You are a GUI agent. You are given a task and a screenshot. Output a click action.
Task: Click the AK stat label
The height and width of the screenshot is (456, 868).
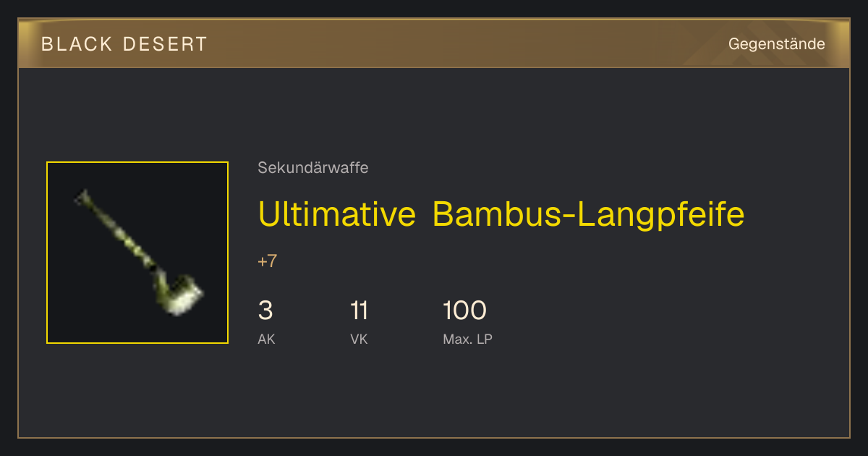pyautogui.click(x=266, y=339)
